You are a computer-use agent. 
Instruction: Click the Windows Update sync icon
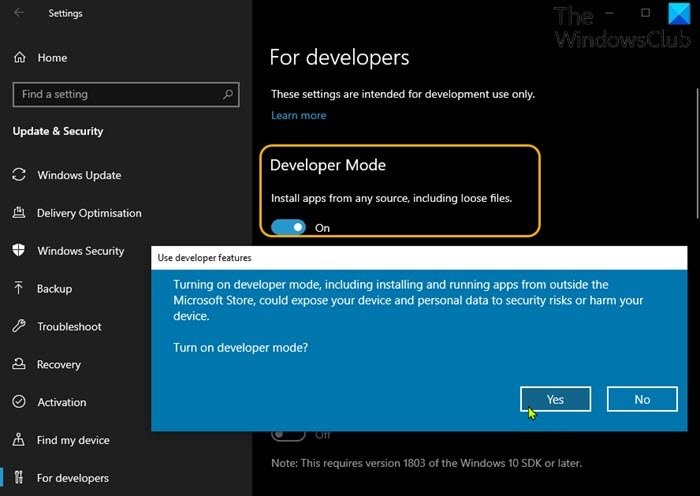click(19, 175)
